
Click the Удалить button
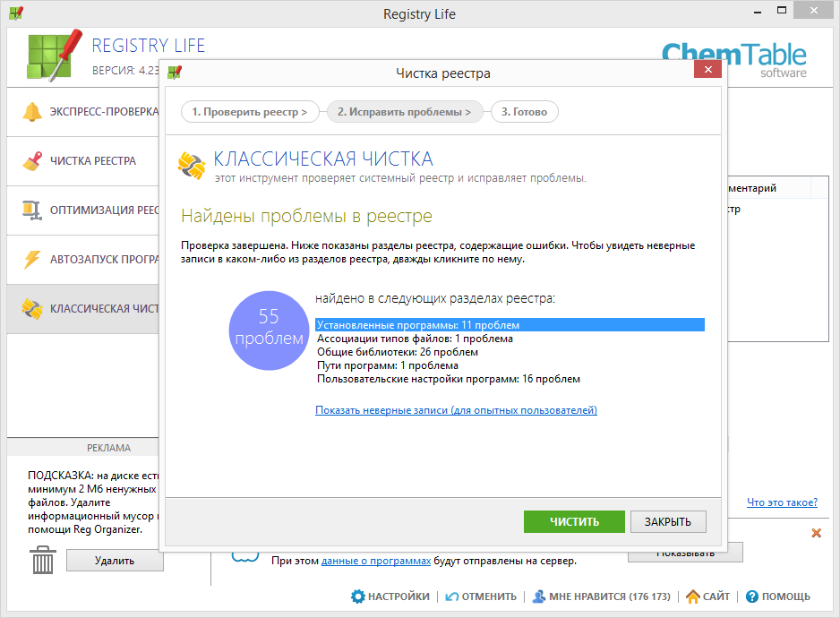115,561
